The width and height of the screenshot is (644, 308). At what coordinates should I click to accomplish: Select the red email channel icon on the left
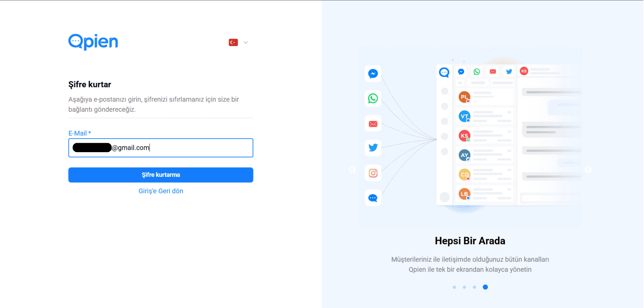[x=373, y=124]
